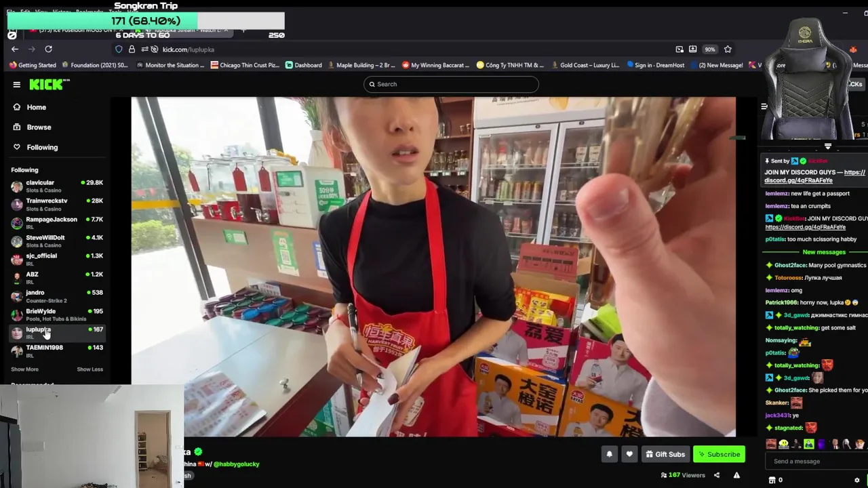Open the (2) New Message! bookmark
The height and width of the screenshot is (488, 868).
coord(715,65)
